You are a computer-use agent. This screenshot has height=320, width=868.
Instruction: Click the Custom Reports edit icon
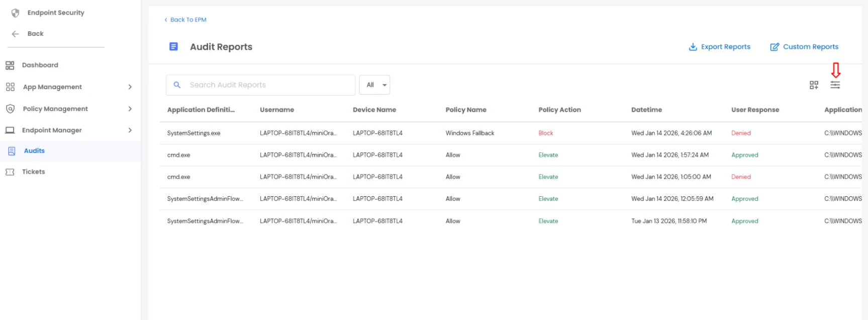pos(775,47)
